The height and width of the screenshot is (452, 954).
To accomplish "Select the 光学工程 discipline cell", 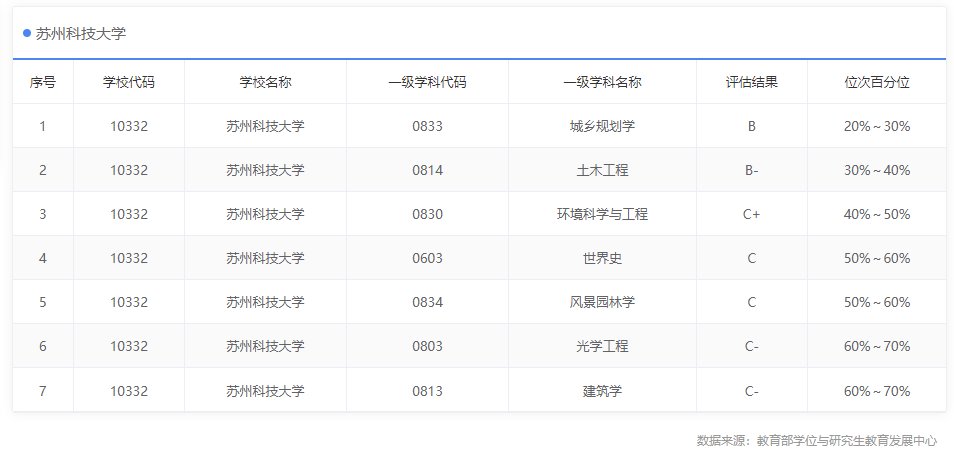I will click(602, 346).
